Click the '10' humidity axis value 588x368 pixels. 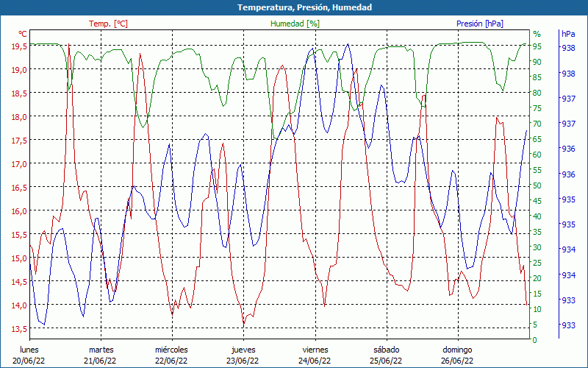pos(537,309)
